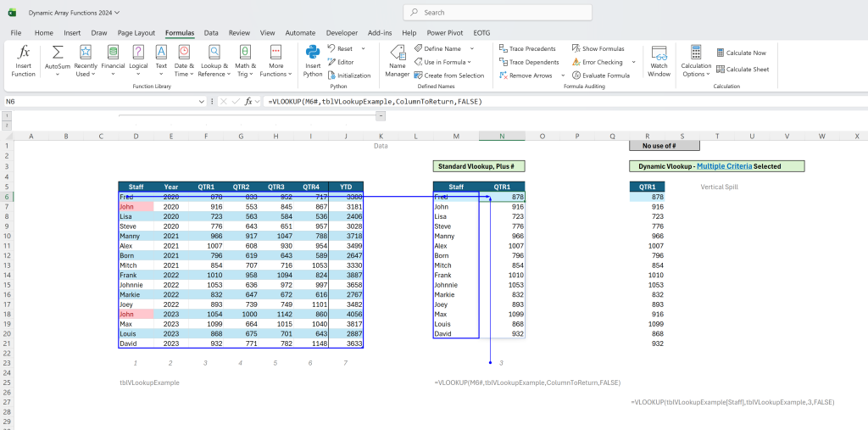Open the Name Manager icon

(x=397, y=53)
